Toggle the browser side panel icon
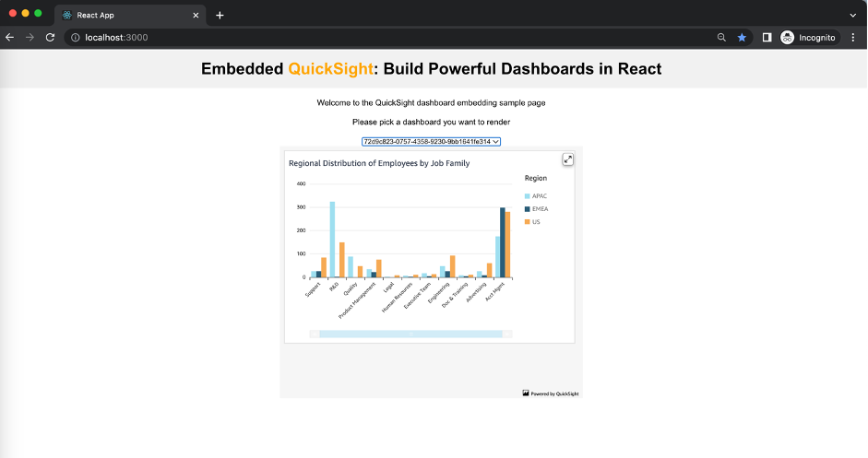This screenshot has height=458, width=868. tap(767, 38)
